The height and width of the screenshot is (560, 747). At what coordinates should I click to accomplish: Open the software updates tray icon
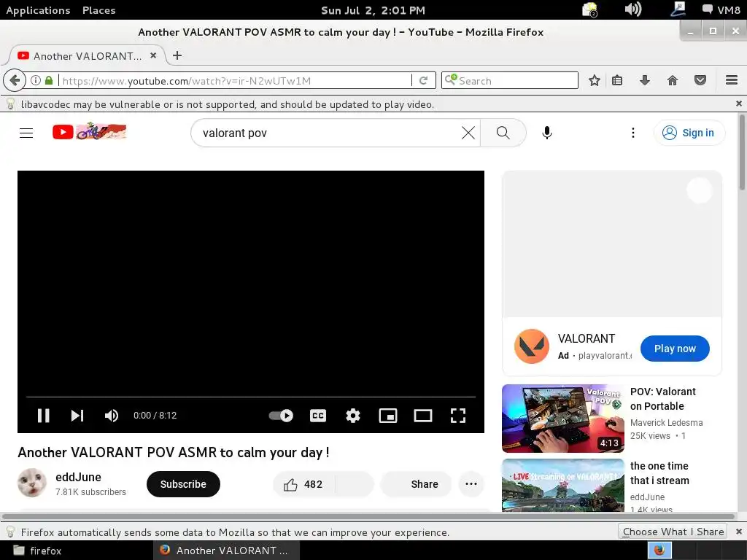point(589,9)
